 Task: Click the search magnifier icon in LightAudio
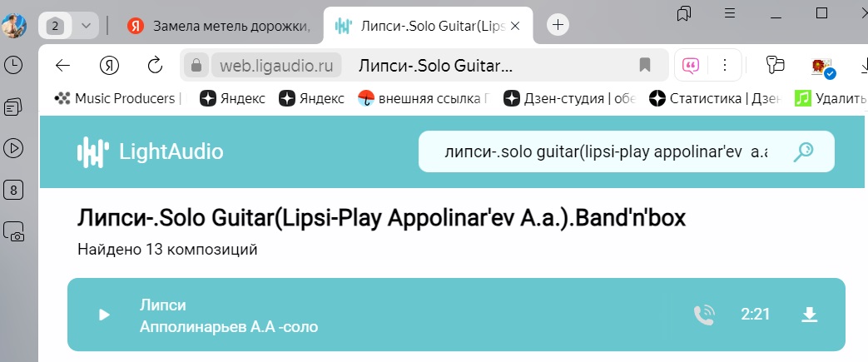click(803, 151)
